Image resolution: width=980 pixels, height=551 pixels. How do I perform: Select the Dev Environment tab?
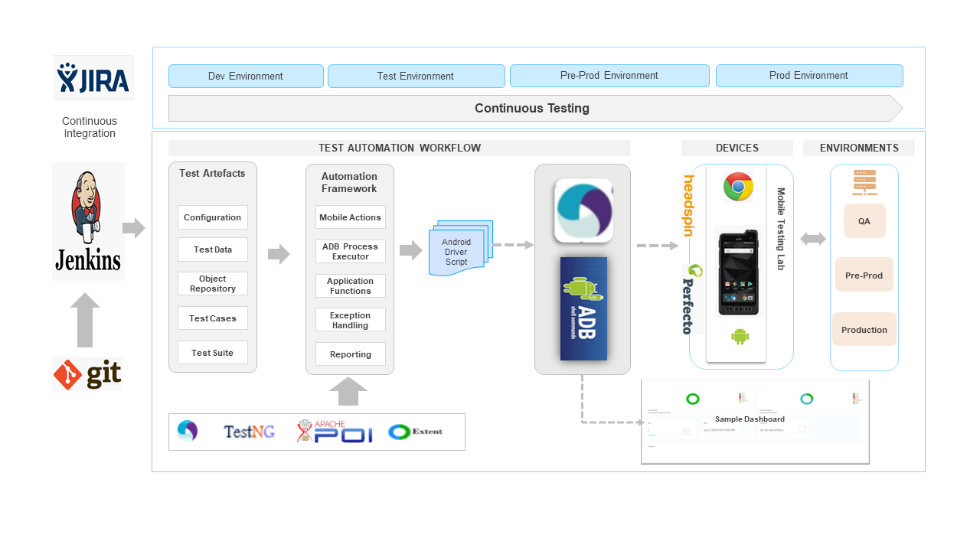(x=245, y=76)
